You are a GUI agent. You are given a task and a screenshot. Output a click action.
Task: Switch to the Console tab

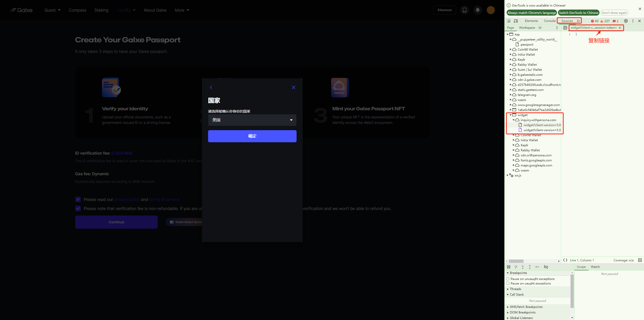tap(549, 21)
